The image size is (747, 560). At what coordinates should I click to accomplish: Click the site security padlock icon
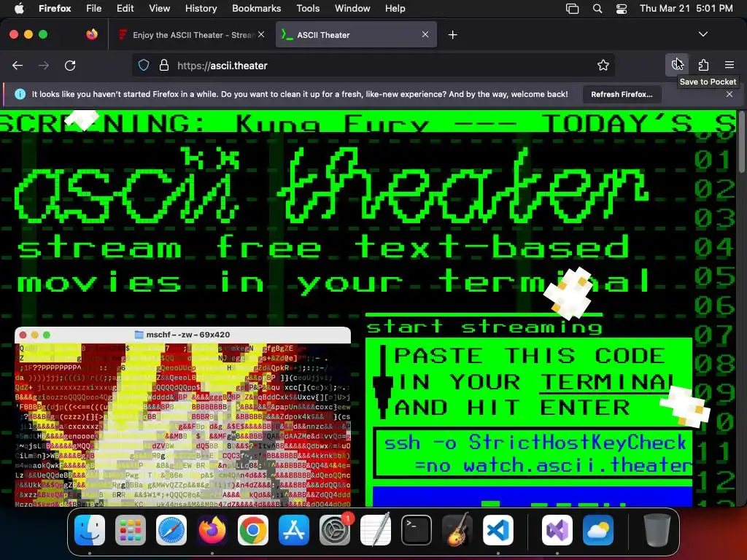pyautogui.click(x=164, y=65)
